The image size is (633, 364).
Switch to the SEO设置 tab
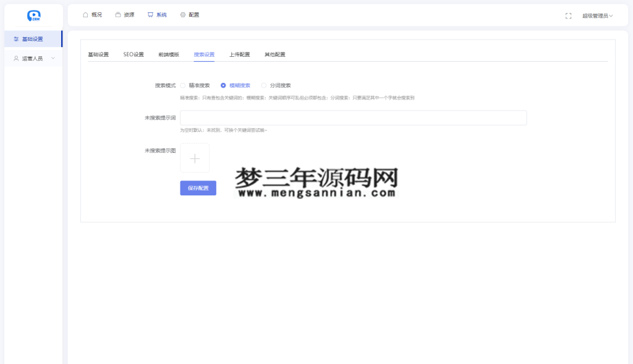coord(134,54)
